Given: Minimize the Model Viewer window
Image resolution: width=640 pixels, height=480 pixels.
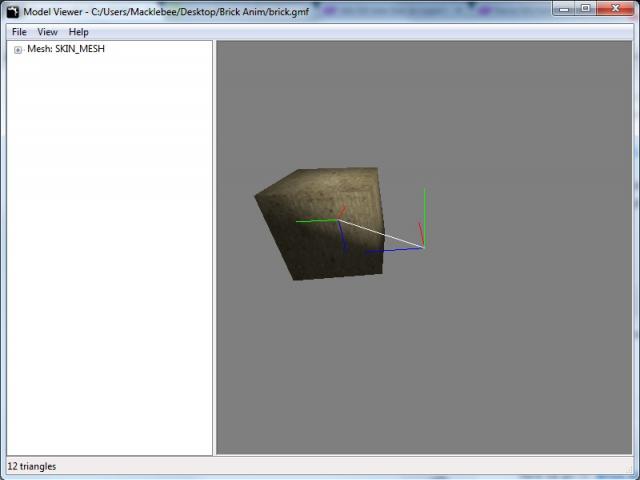Looking at the screenshot, I should (564, 9).
